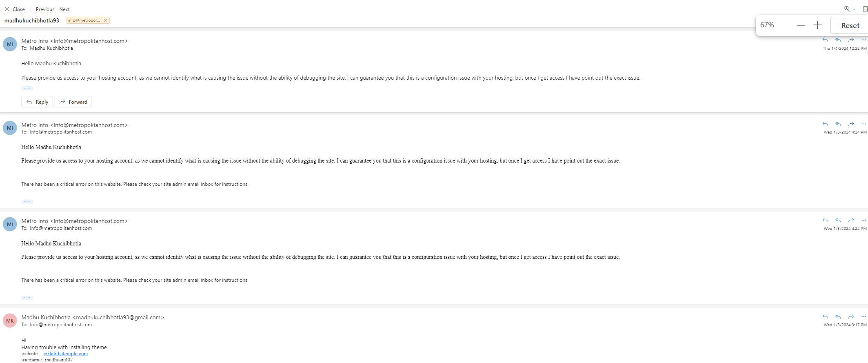Expand quoted text in third email
868x363 pixels.
tap(27, 298)
